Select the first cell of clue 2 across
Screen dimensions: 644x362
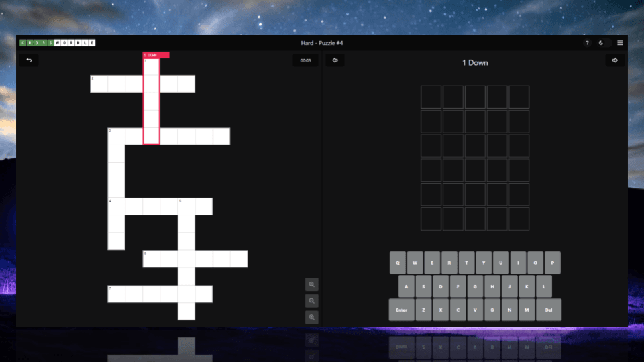[x=99, y=84]
